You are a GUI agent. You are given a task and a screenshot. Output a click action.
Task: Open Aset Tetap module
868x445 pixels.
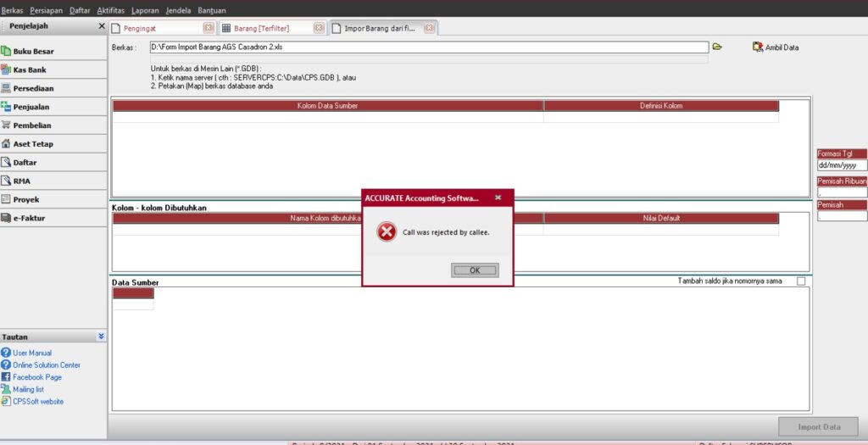pos(53,144)
